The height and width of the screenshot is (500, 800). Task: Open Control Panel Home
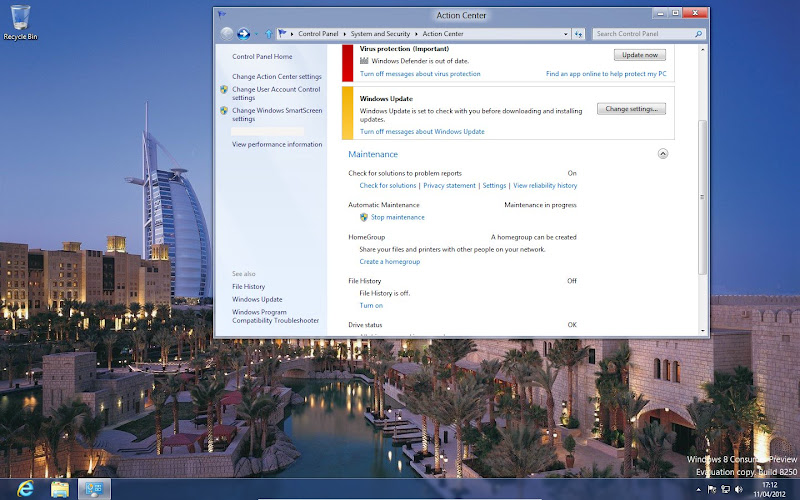(x=262, y=57)
